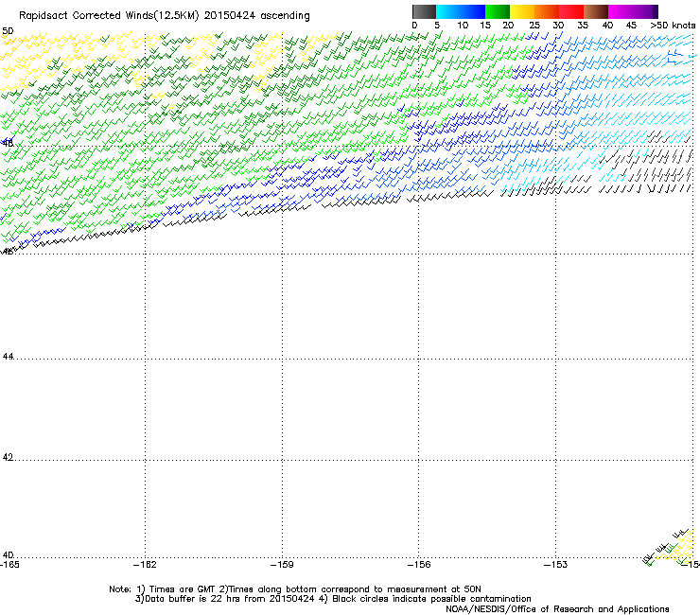
Task: Click the '25' legend tick label
Action: (534, 26)
